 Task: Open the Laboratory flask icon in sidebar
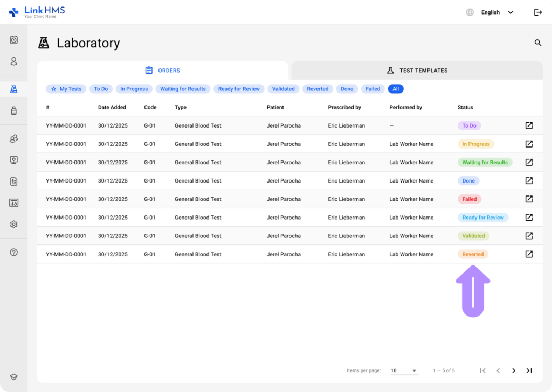point(14,89)
